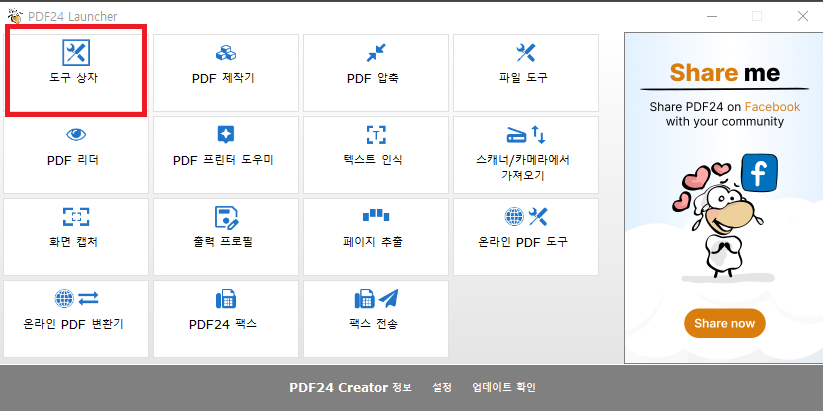Click the 화면 캡처 capture icon
This screenshot has width=823, height=411.
point(76,217)
